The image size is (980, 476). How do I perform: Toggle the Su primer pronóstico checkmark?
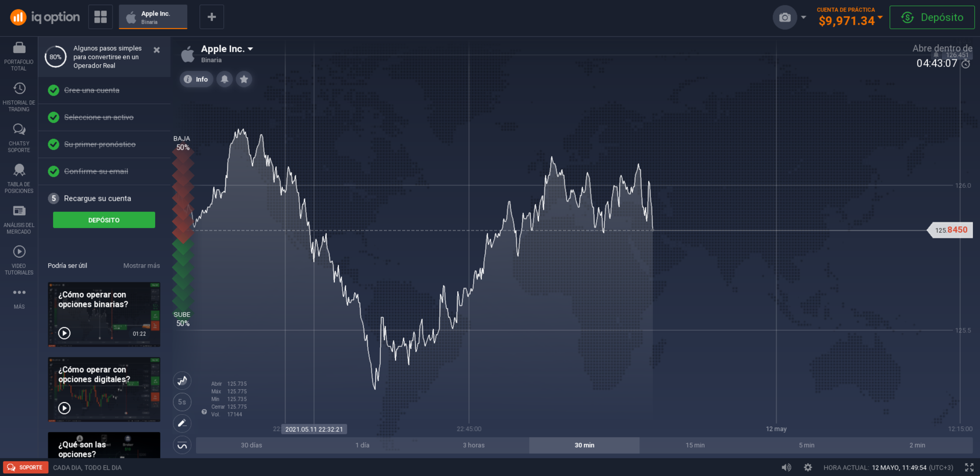(53, 144)
